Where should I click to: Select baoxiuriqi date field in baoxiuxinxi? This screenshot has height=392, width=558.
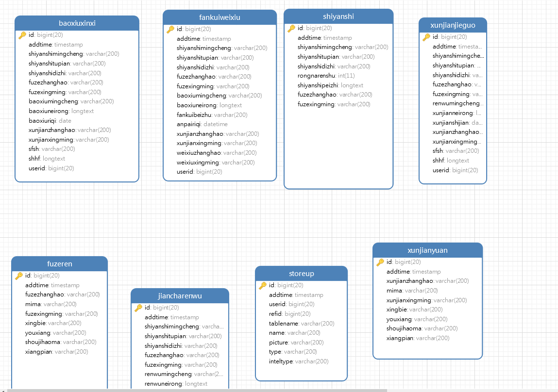(x=50, y=120)
